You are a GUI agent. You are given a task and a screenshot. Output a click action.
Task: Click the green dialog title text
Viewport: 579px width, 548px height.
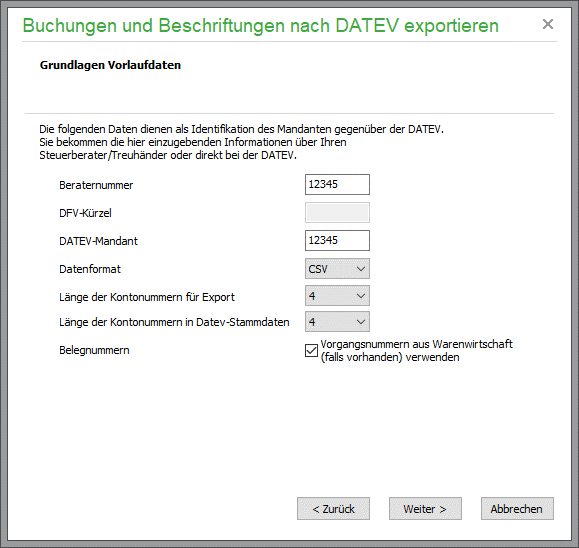tap(261, 26)
